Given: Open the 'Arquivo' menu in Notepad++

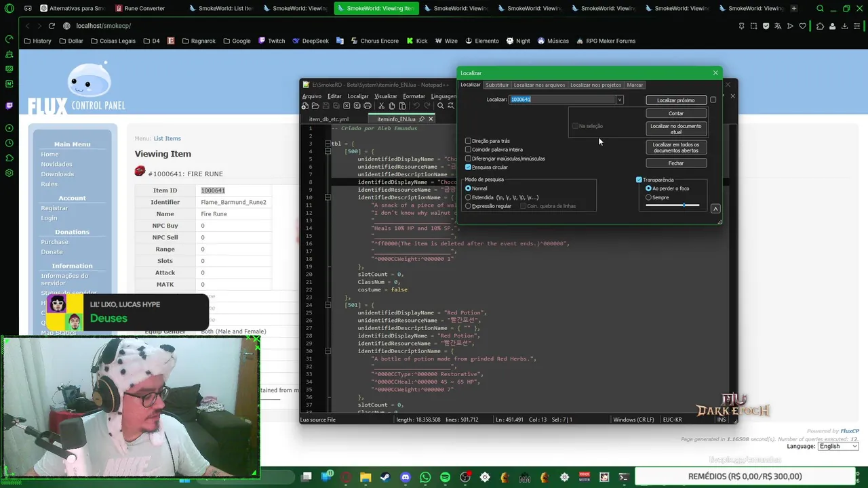Looking at the screenshot, I should coord(312,96).
